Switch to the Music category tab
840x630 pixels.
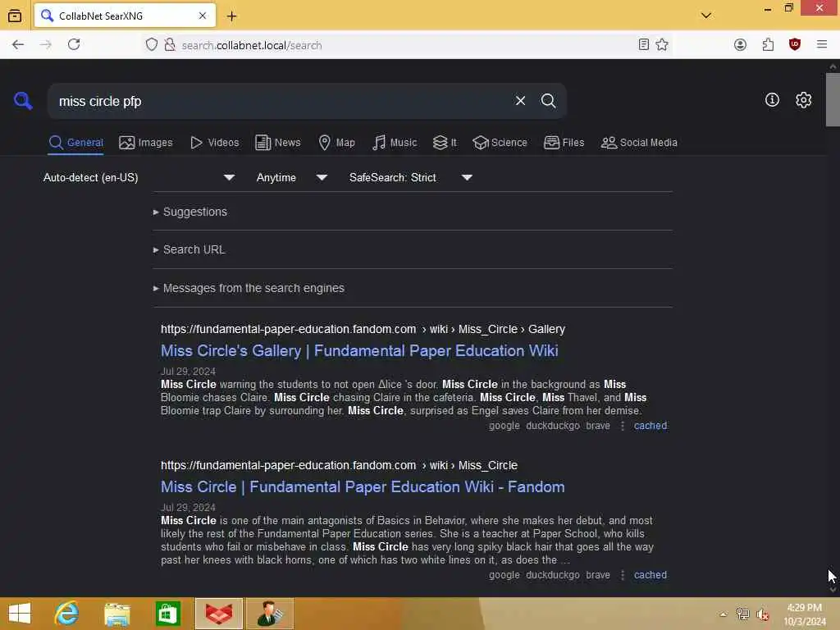395,143
